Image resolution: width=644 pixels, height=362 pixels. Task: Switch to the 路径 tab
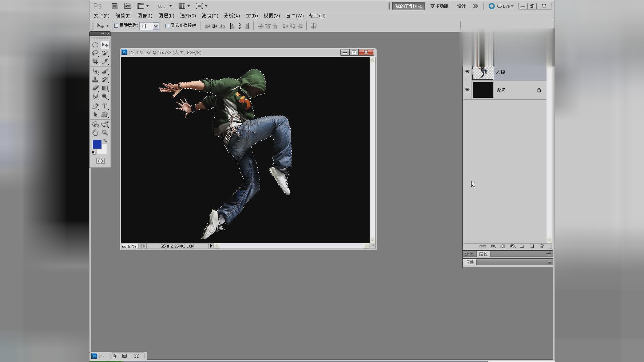coord(483,254)
